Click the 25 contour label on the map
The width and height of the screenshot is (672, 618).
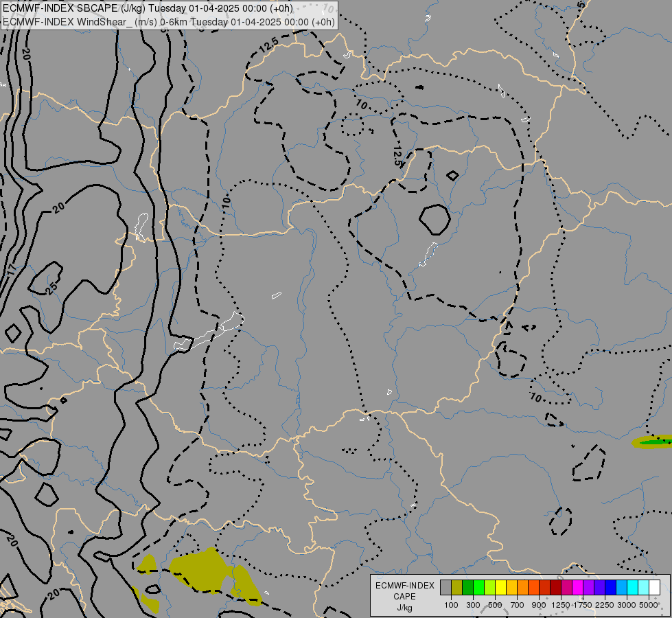51,288
